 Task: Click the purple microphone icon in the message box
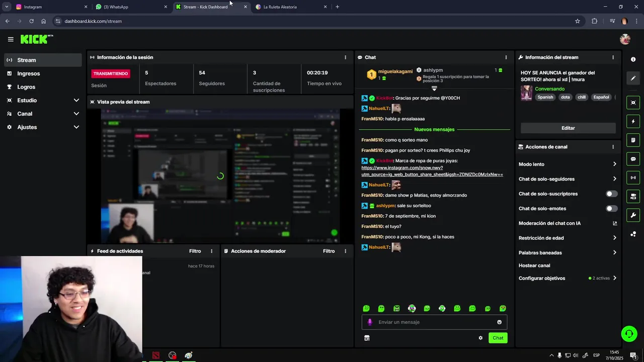370,322
